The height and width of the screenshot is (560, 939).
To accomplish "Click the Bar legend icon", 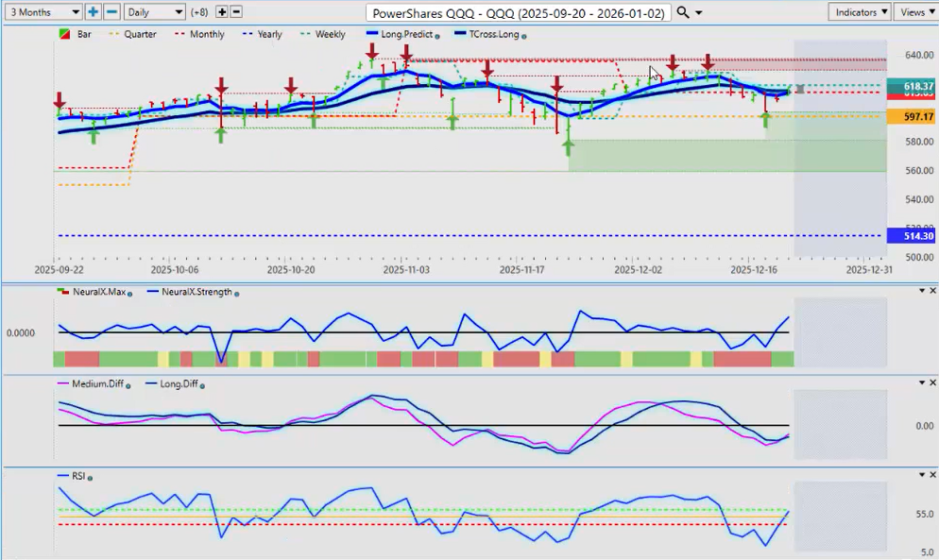I will [64, 35].
